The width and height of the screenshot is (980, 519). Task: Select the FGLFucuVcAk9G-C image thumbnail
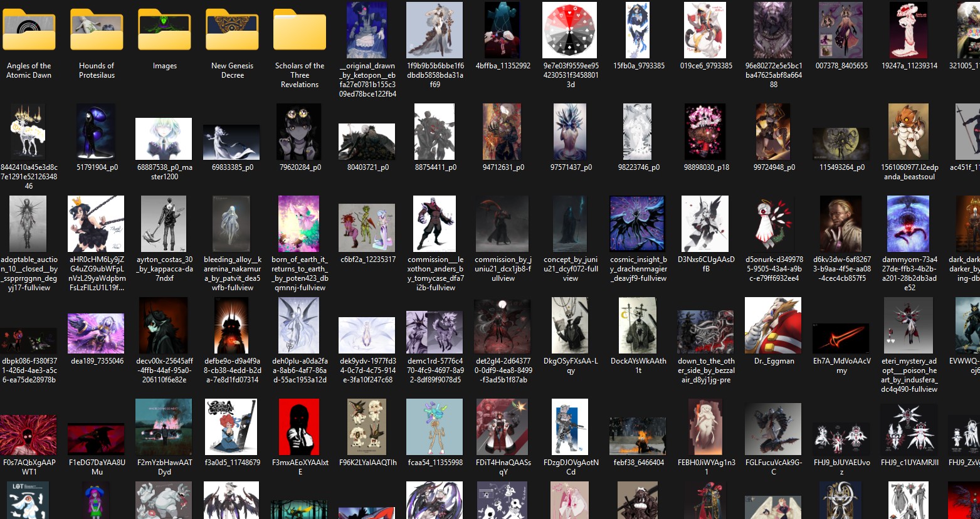[x=774, y=429]
